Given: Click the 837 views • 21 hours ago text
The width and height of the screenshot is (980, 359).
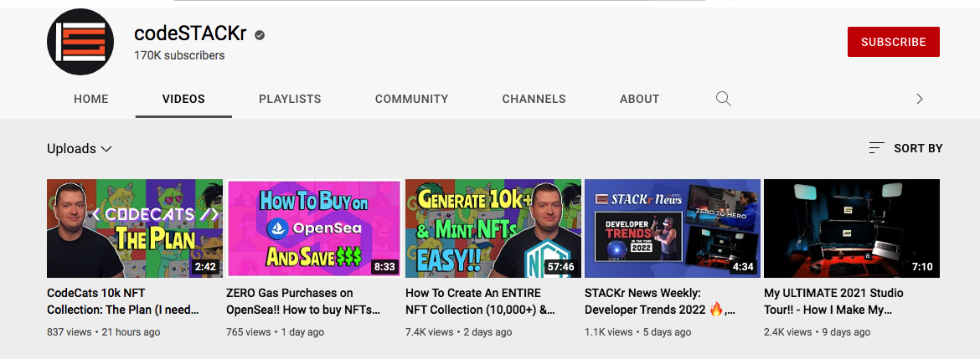Looking at the screenshot, I should [104, 332].
